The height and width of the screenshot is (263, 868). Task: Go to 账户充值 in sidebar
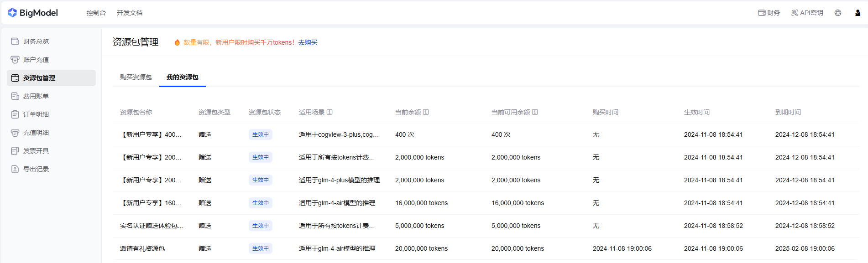pyautogui.click(x=36, y=60)
